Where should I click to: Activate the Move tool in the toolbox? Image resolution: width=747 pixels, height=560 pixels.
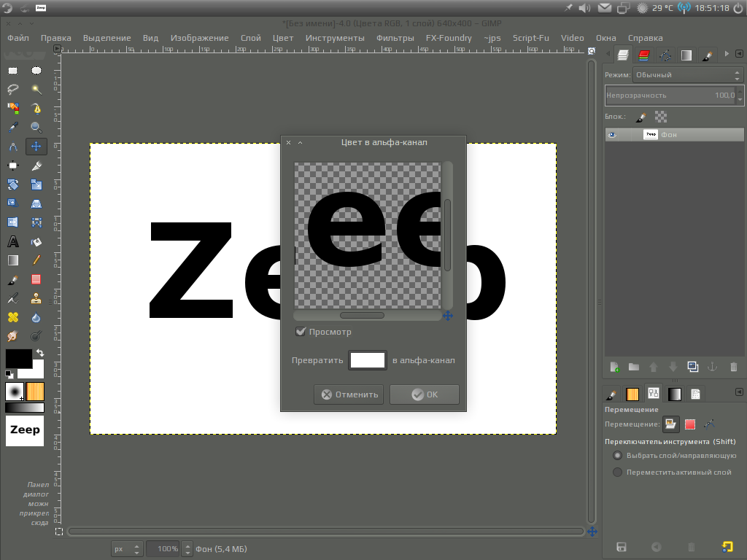click(x=36, y=147)
